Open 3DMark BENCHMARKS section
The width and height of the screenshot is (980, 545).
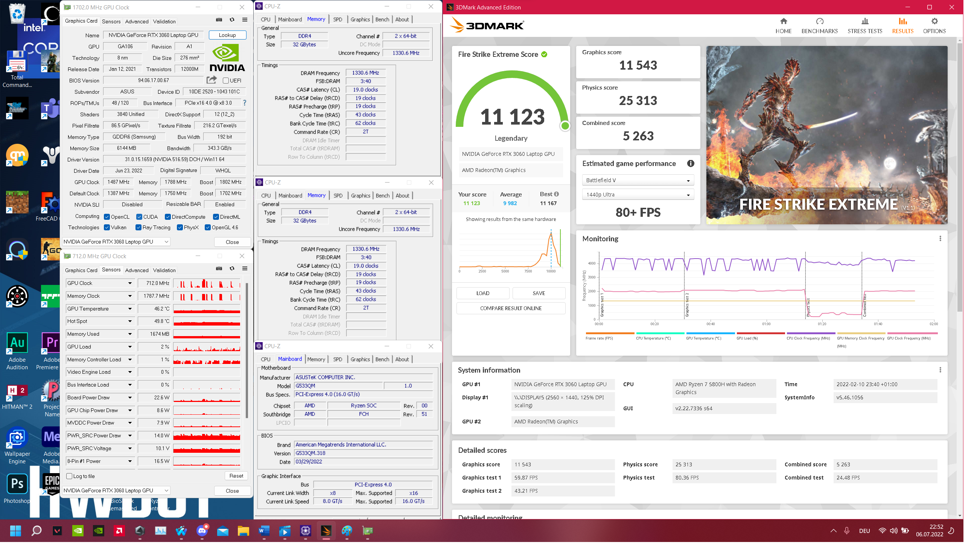(819, 26)
